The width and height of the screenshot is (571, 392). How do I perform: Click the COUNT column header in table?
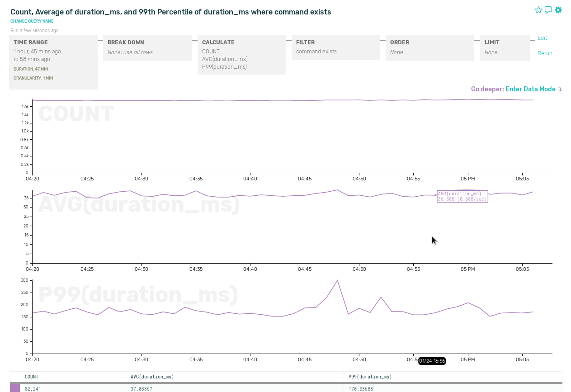coord(32,377)
